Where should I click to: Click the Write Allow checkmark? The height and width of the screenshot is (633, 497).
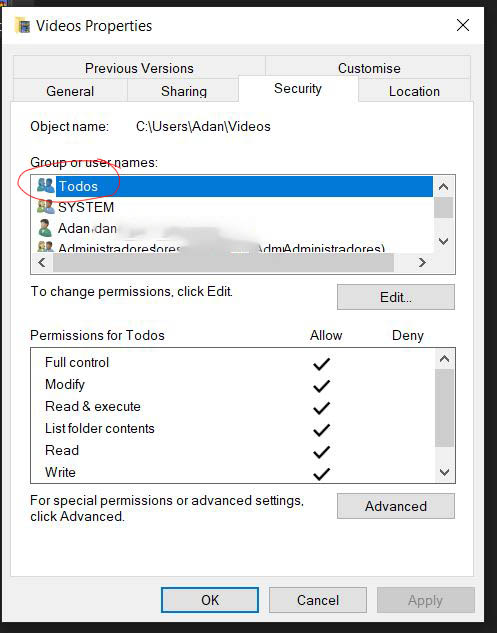[x=321, y=474]
